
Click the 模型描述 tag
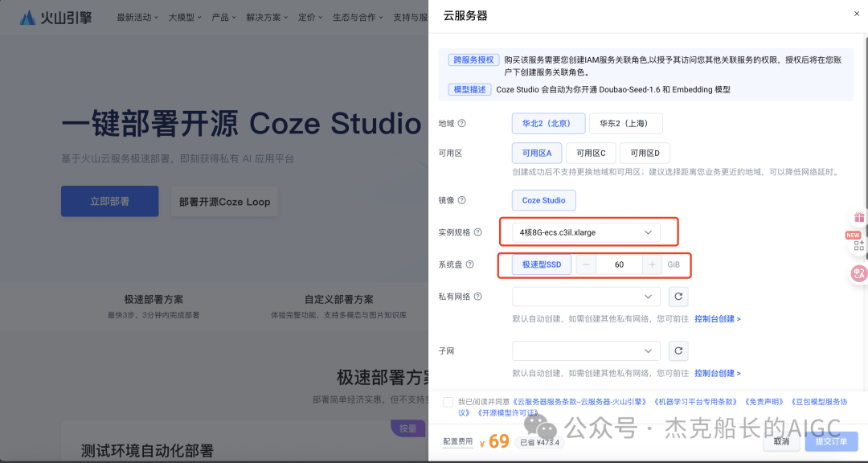point(469,89)
